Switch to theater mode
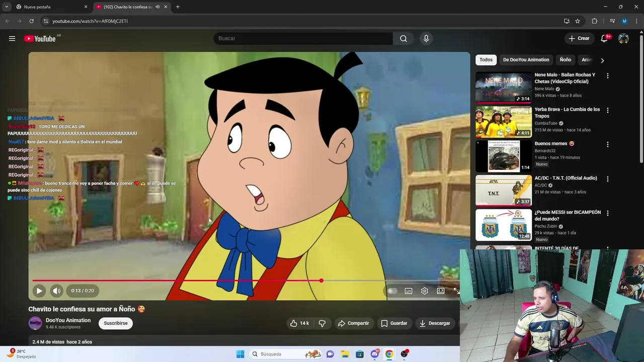644x362 pixels. pyautogui.click(x=441, y=291)
